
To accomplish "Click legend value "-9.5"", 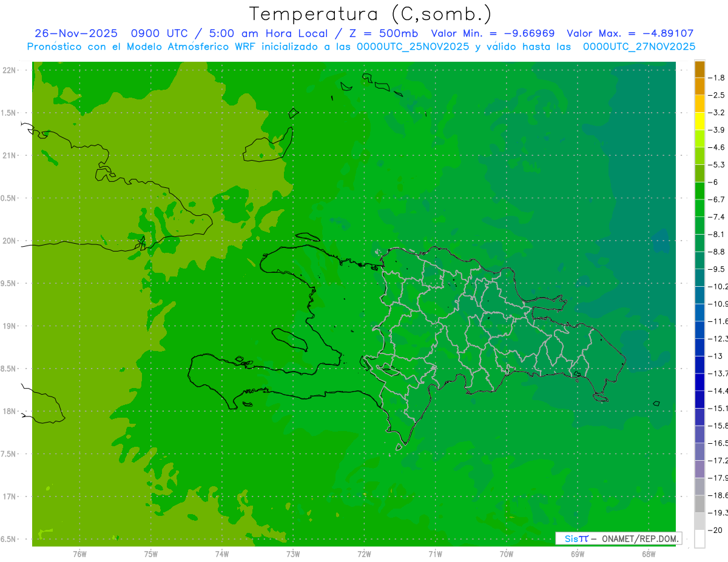I will click(717, 269).
